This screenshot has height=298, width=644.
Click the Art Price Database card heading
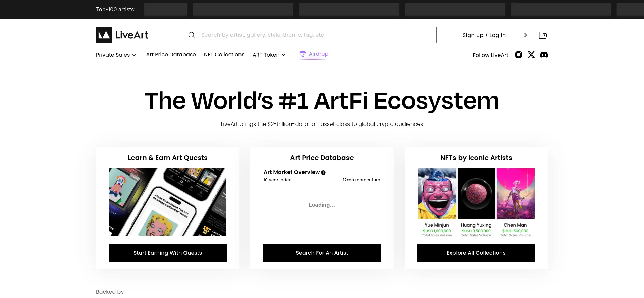coord(322,158)
